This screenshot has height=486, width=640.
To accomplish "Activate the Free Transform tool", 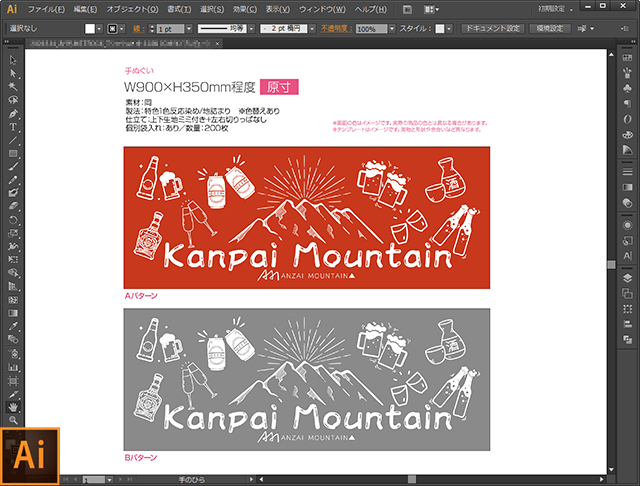I will pyautogui.click(x=13, y=260).
